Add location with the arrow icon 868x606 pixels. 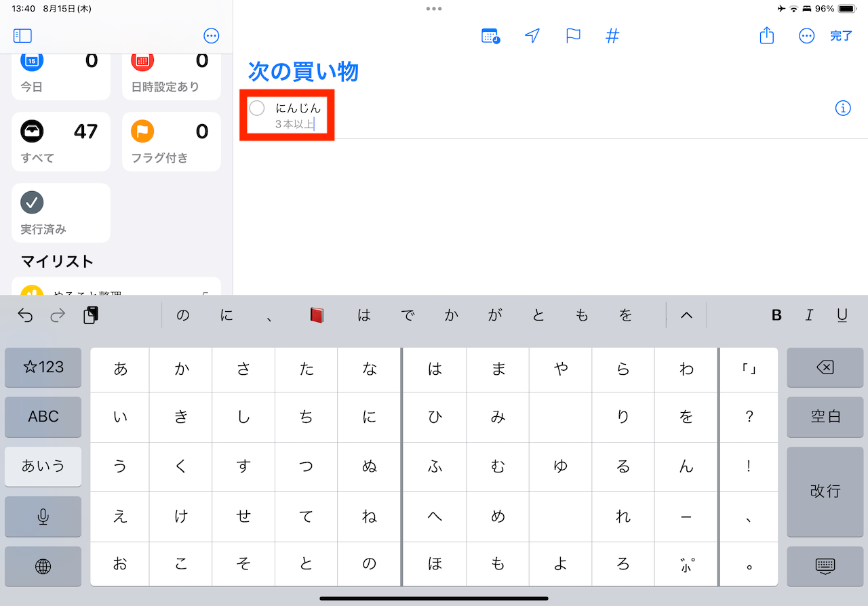pyautogui.click(x=532, y=36)
